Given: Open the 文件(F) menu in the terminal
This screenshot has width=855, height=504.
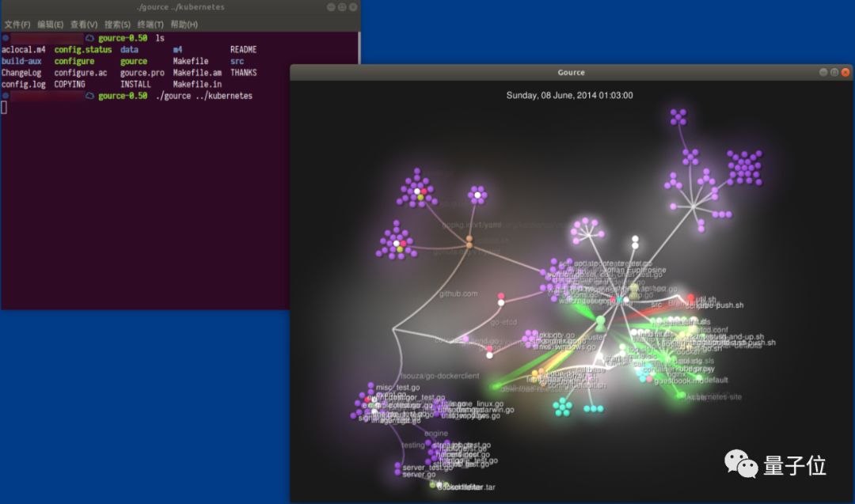Looking at the screenshot, I should [x=17, y=25].
